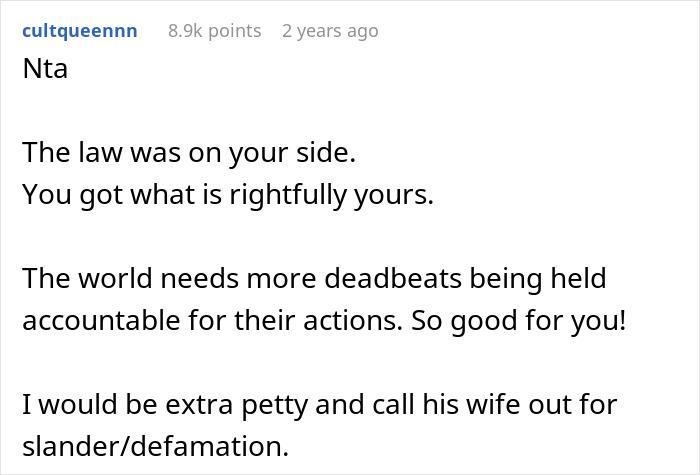Click the text 'slander/defamation.'

coord(156,446)
